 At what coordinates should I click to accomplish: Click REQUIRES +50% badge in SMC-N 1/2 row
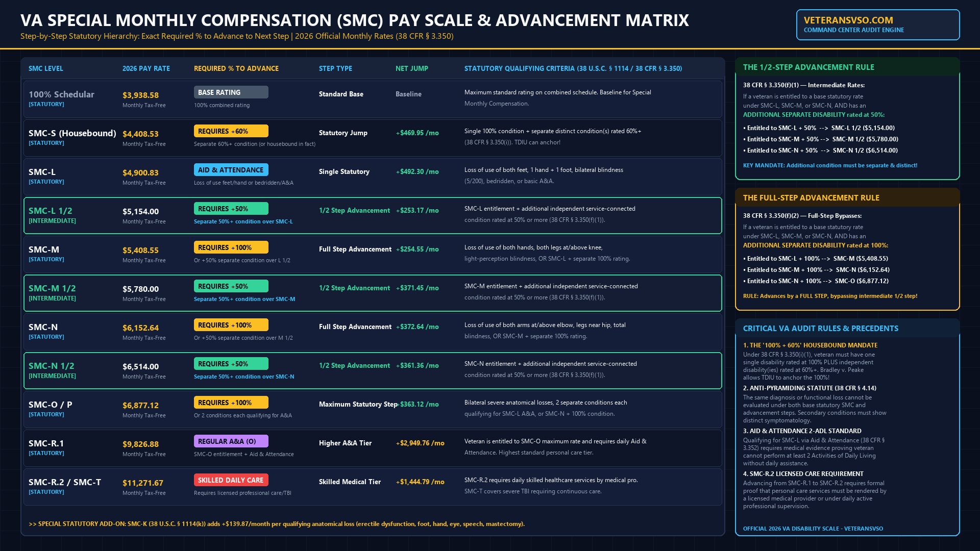[231, 364]
